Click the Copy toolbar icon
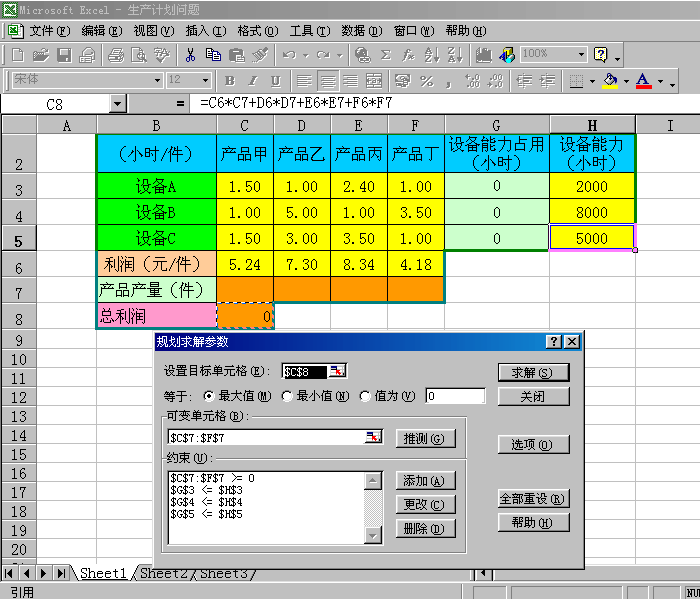The height and width of the screenshot is (599, 700). coord(213,55)
